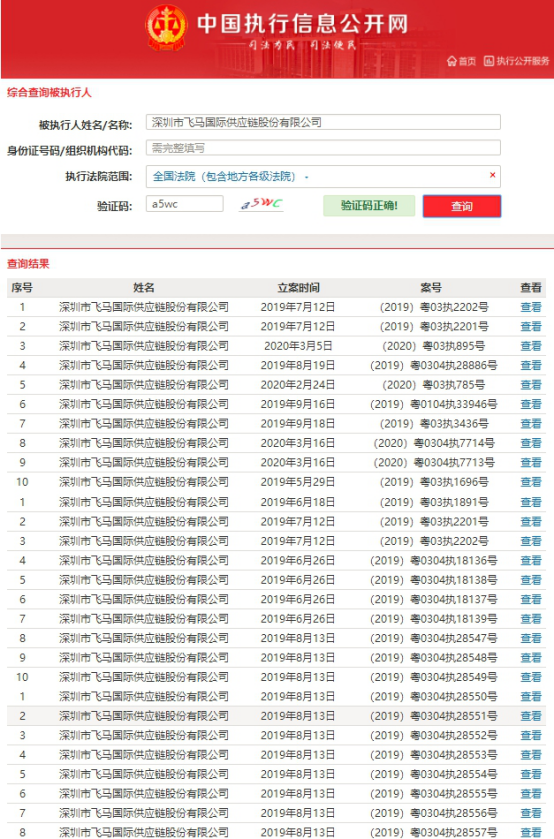
Task: Click the filing date 2019年5月29日
Action: (298, 482)
